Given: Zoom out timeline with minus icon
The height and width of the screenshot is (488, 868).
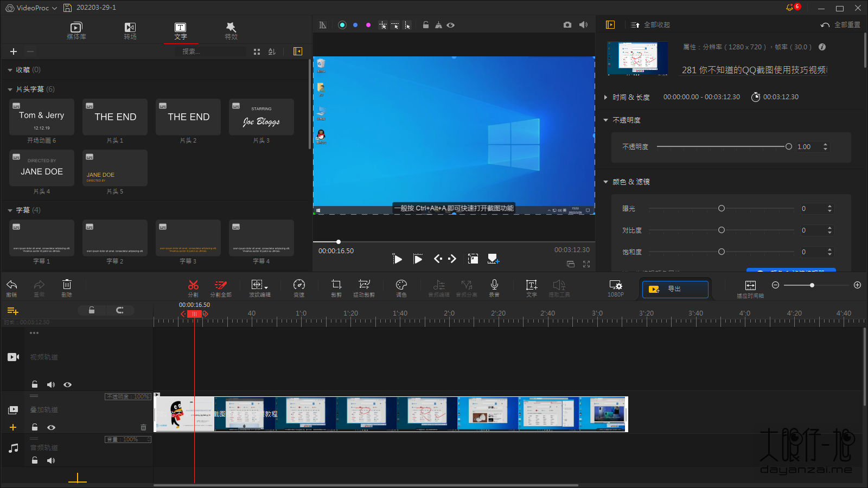Looking at the screenshot, I should click(776, 285).
